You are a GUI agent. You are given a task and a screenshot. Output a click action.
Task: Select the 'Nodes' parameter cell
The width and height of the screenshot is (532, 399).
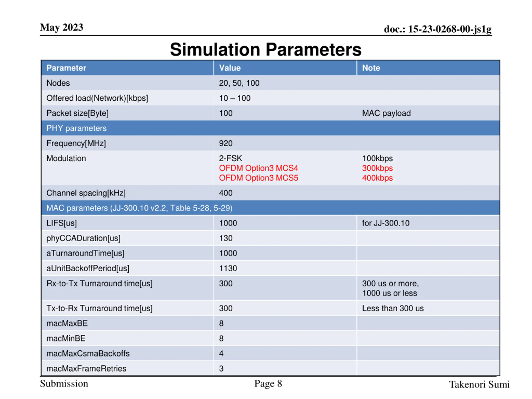127,83
